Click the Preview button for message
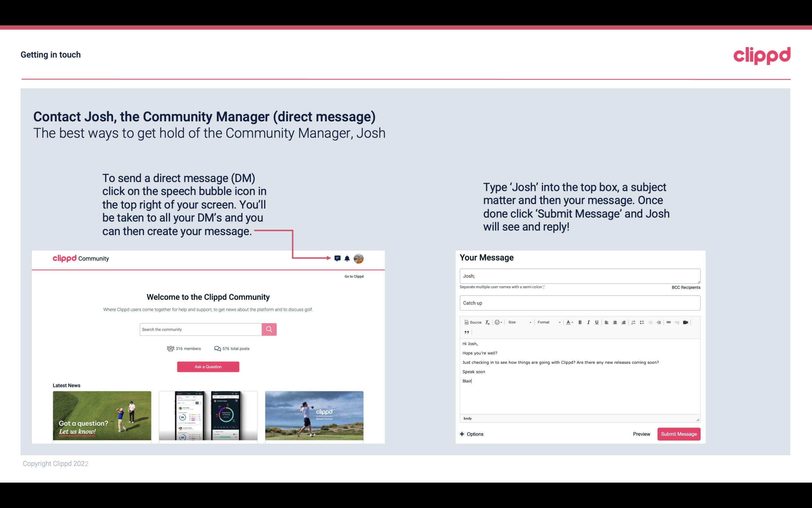The height and width of the screenshot is (508, 812). point(641,434)
